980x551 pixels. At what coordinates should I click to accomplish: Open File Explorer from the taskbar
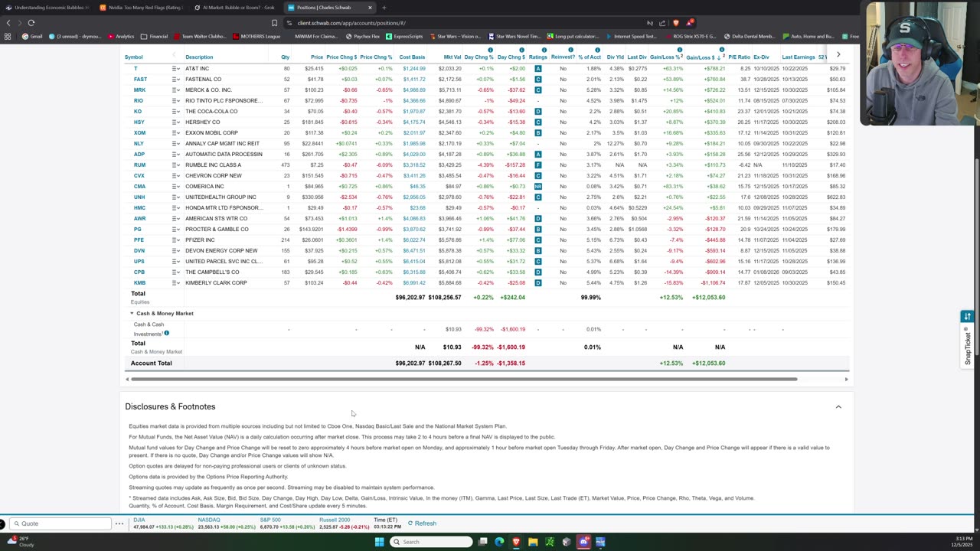point(533,542)
